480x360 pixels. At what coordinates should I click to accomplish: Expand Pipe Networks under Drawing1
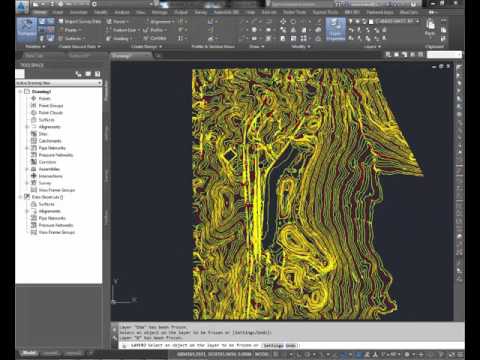point(27,148)
